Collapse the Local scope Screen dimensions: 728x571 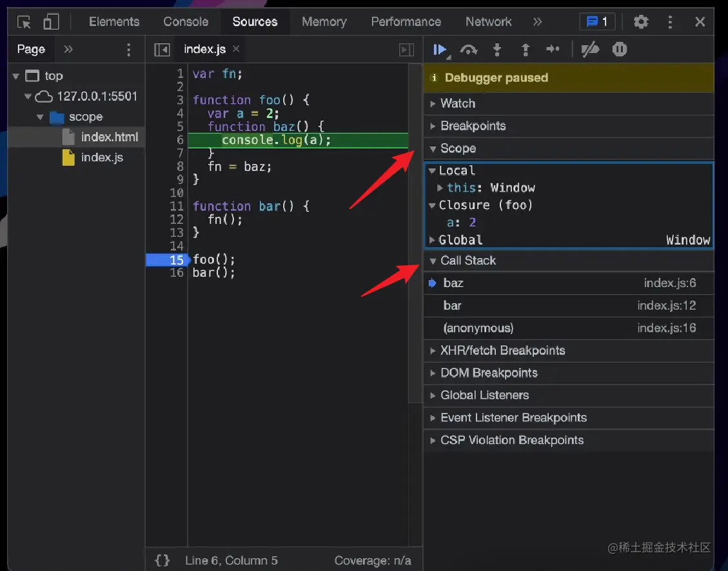[x=432, y=170]
